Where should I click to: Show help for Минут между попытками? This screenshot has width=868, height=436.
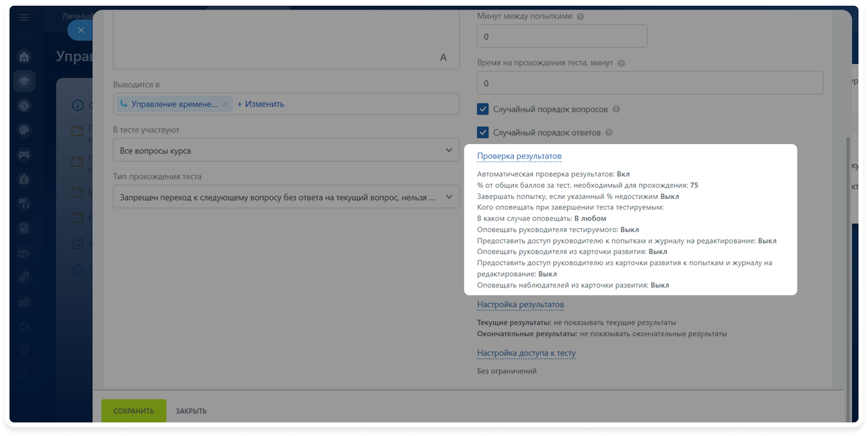(580, 17)
